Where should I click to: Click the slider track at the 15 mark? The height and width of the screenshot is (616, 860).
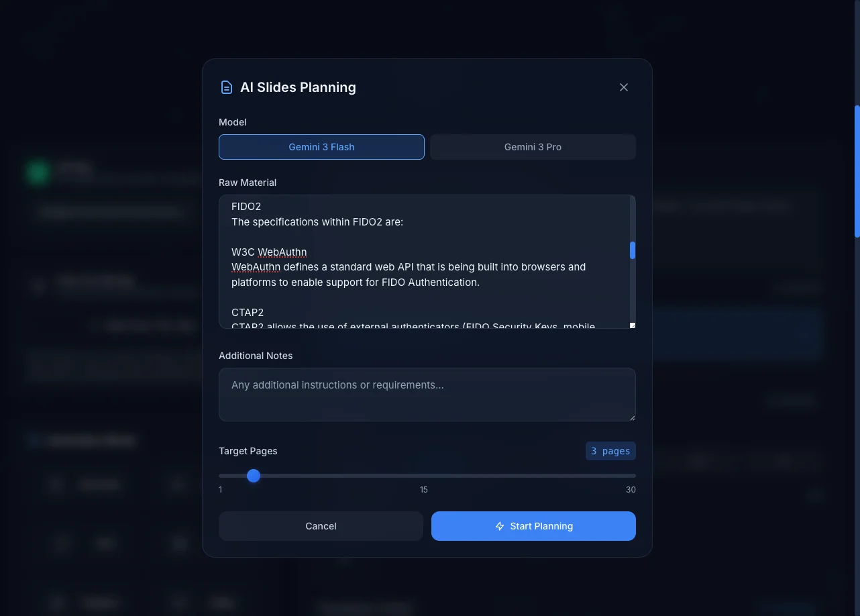tap(424, 476)
